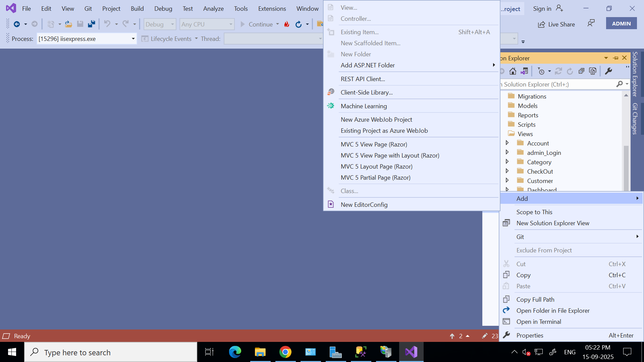Click the Live Share button
The height and width of the screenshot is (362, 644).
556,24
